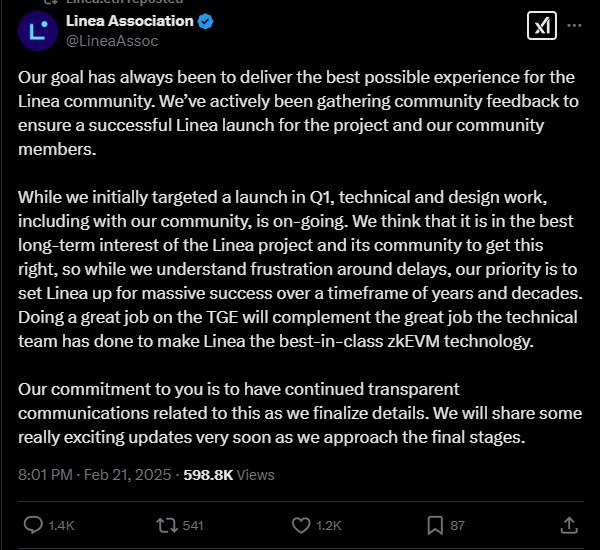
Task: Open the 598.8K Views analytics
Action: (x=229, y=475)
